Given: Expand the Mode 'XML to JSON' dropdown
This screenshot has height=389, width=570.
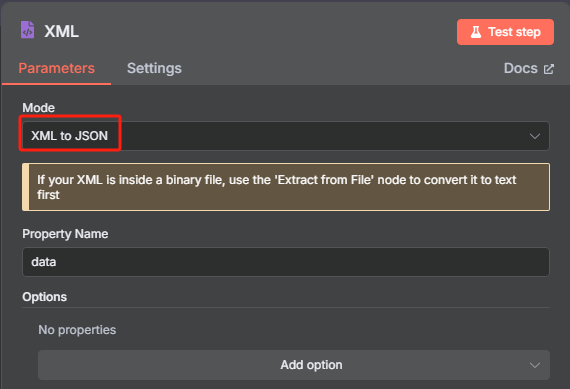Looking at the screenshot, I should (286, 136).
